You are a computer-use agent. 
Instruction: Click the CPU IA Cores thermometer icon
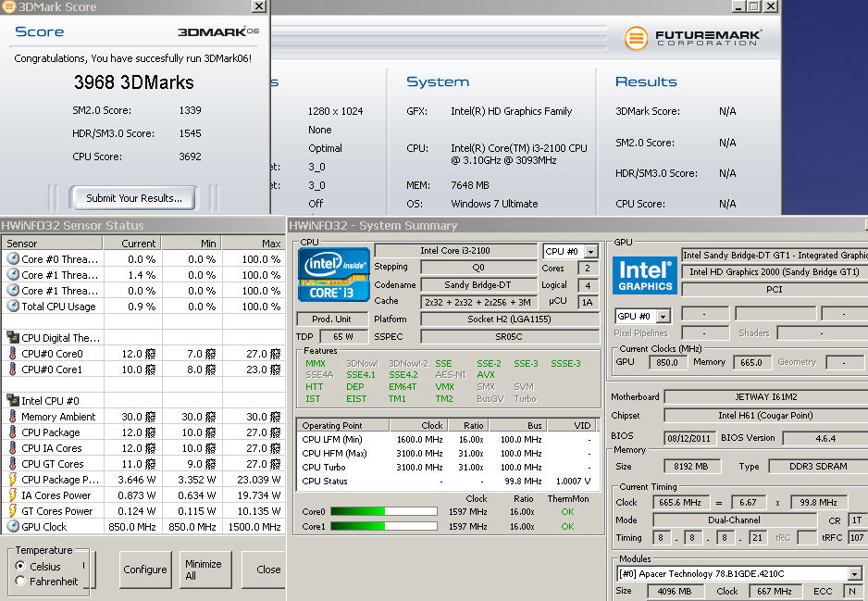click(x=13, y=447)
